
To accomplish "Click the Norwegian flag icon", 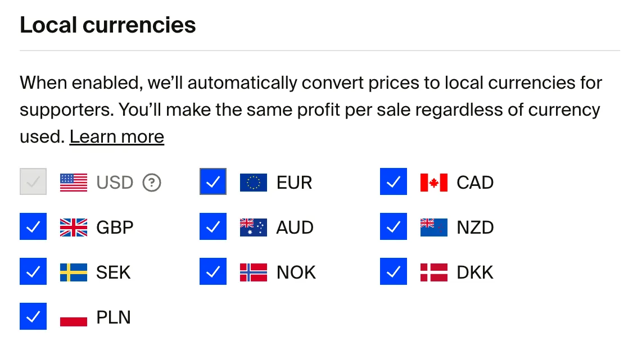I will point(254,272).
